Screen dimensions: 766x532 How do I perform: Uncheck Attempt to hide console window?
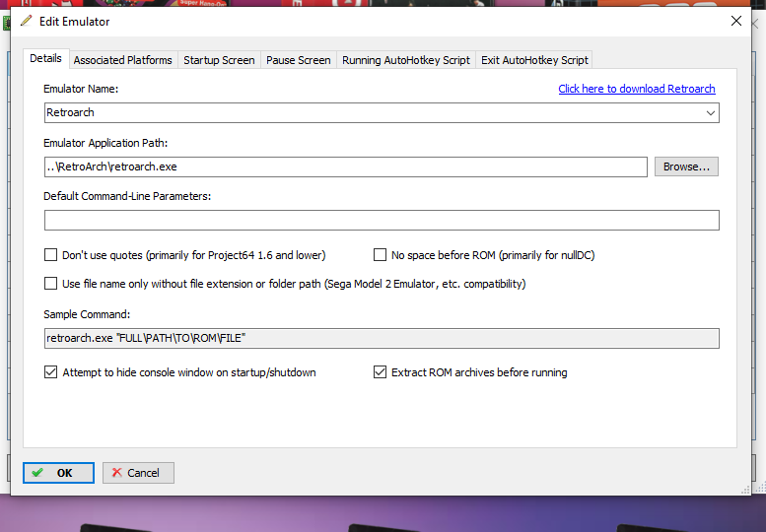51,372
